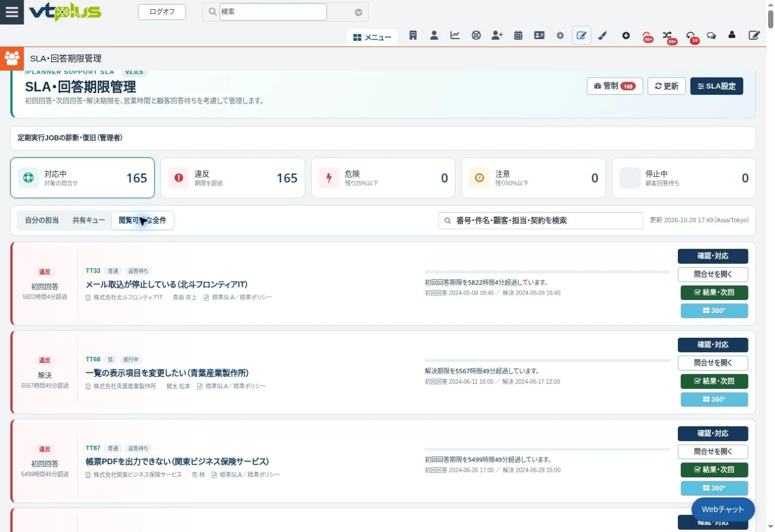775x532 pixels.
Task: Expand 定期実行JOBの診断・復旧(管理者) section
Action: pos(383,138)
